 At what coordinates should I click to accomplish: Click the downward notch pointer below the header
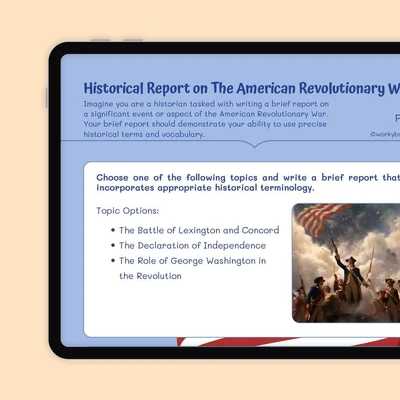click(x=254, y=144)
